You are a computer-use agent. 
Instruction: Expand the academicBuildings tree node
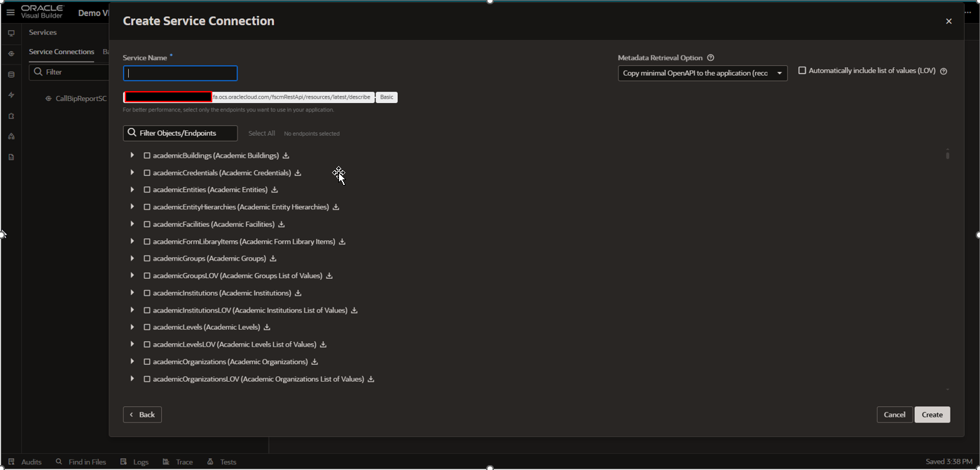(132, 155)
